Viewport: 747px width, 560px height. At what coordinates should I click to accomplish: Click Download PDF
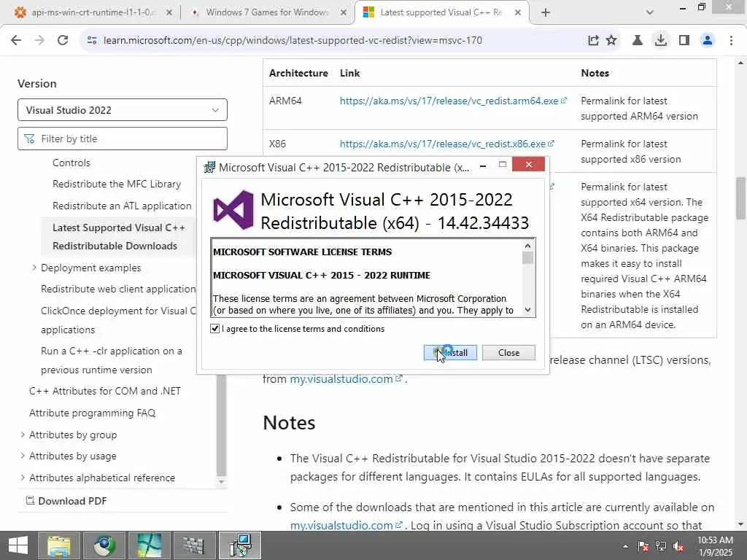click(66, 501)
